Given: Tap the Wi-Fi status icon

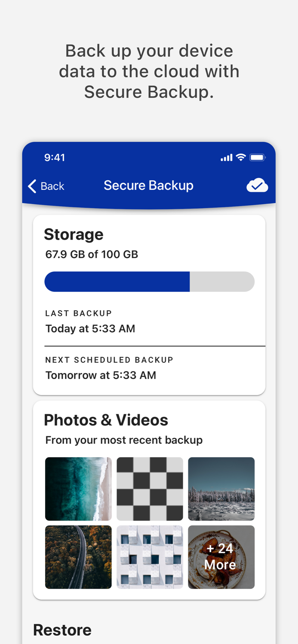Looking at the screenshot, I should (241, 157).
